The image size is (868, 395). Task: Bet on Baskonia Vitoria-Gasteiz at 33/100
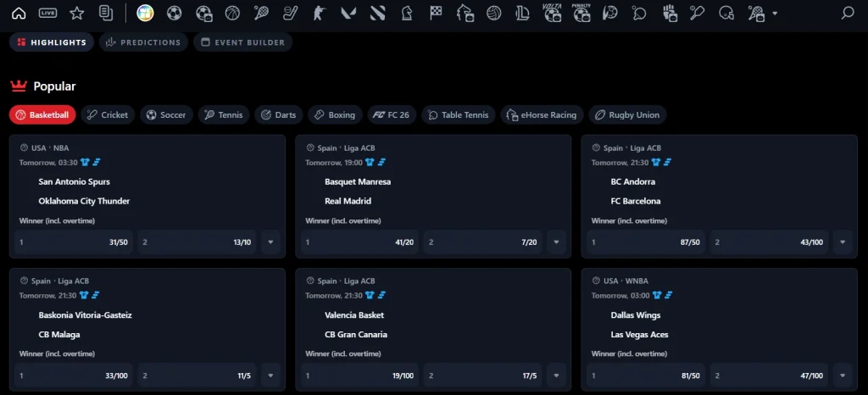pyautogui.click(x=75, y=376)
